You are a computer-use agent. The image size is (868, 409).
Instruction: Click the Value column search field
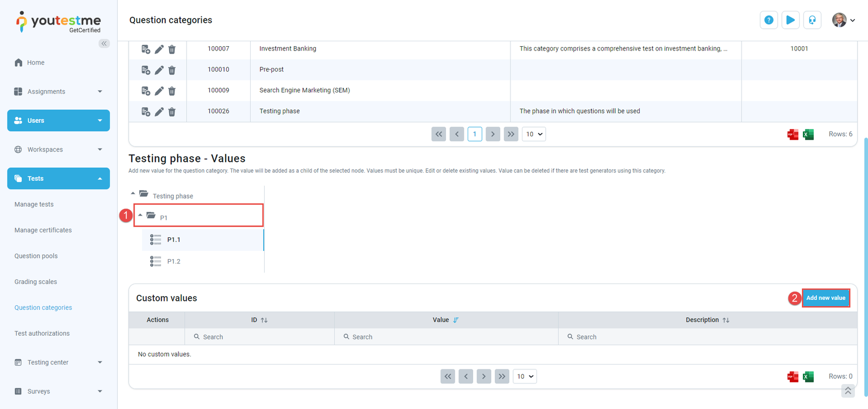[x=446, y=337]
